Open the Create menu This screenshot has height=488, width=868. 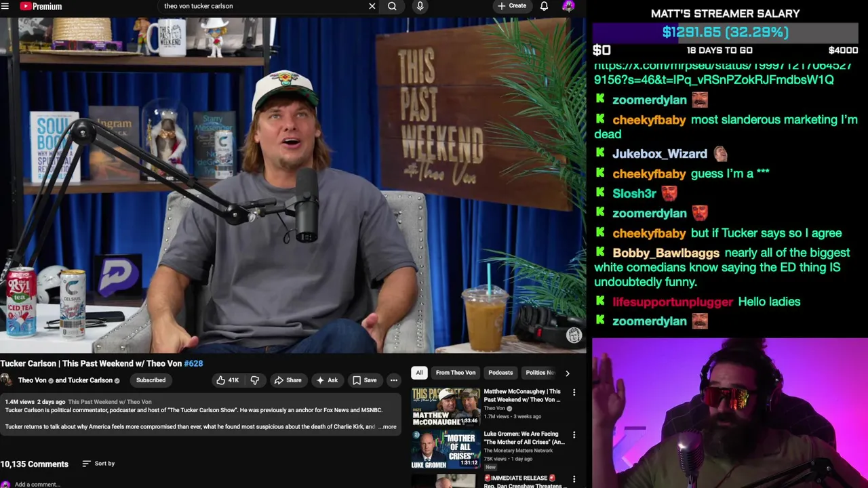pyautogui.click(x=511, y=6)
